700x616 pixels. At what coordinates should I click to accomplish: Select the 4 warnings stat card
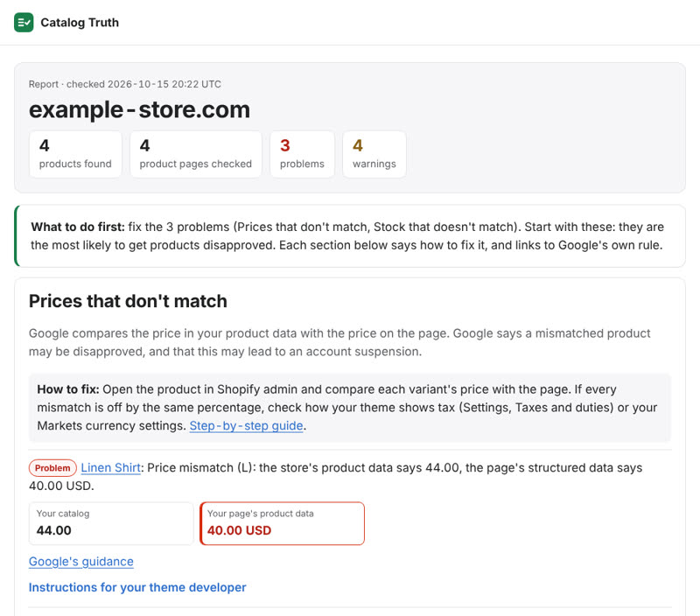click(374, 154)
